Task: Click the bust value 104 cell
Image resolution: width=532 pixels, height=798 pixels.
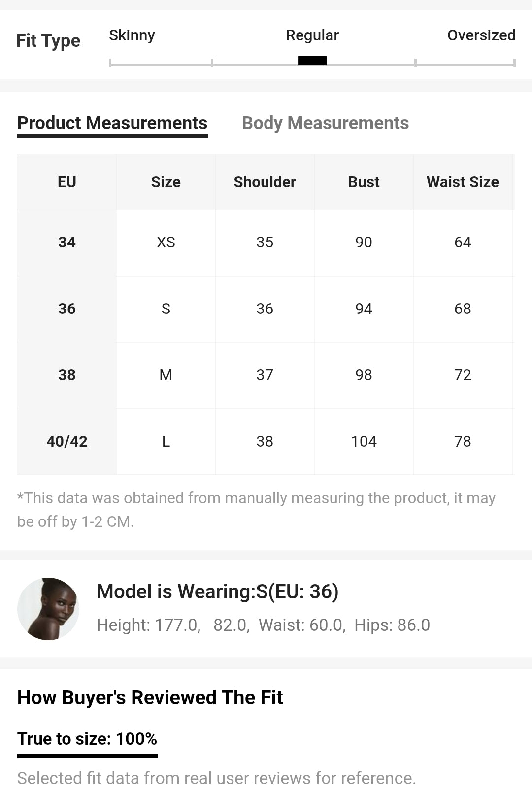Action: 364,442
